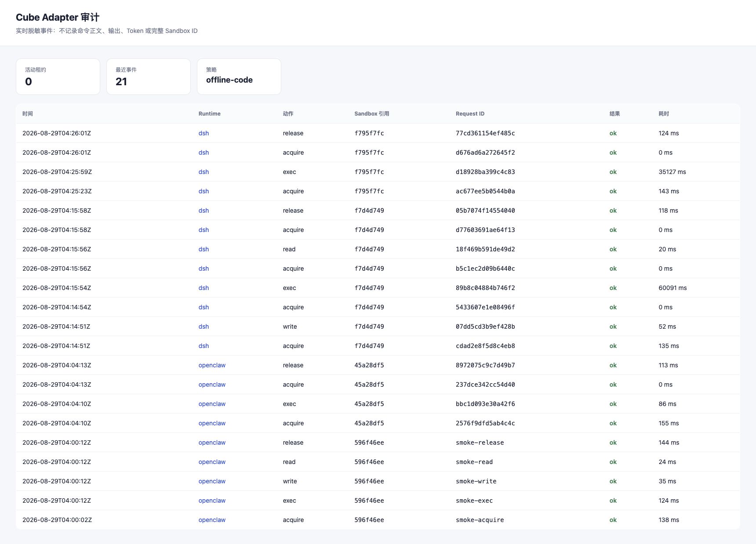This screenshot has height=544, width=756.
Task: Click the smoke-write request ID
Action: (x=476, y=481)
